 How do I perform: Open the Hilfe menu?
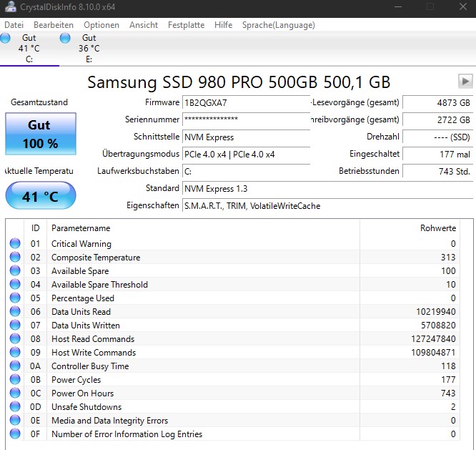pos(223,25)
